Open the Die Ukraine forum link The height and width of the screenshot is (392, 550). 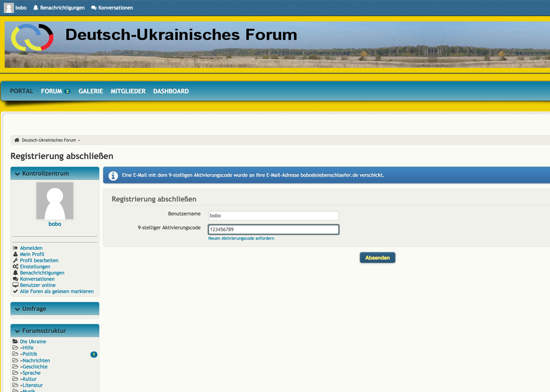(x=33, y=341)
